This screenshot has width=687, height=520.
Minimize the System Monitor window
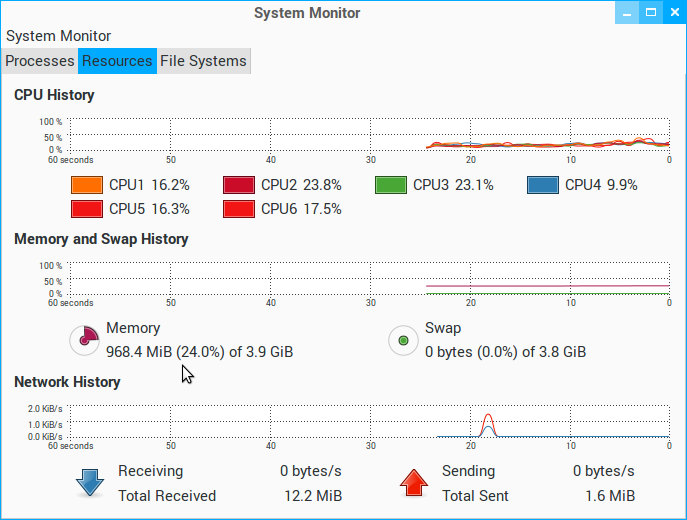tap(627, 13)
